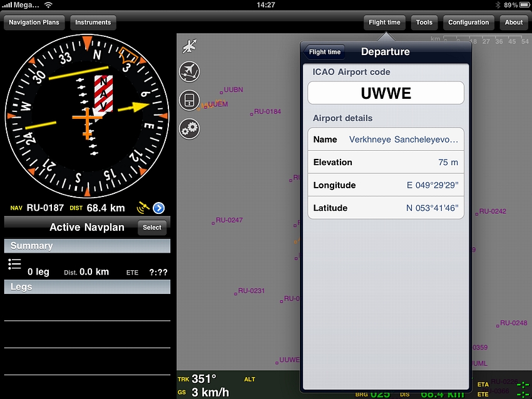Open the Instruments menu
The width and height of the screenshot is (532, 399).
tap(93, 23)
